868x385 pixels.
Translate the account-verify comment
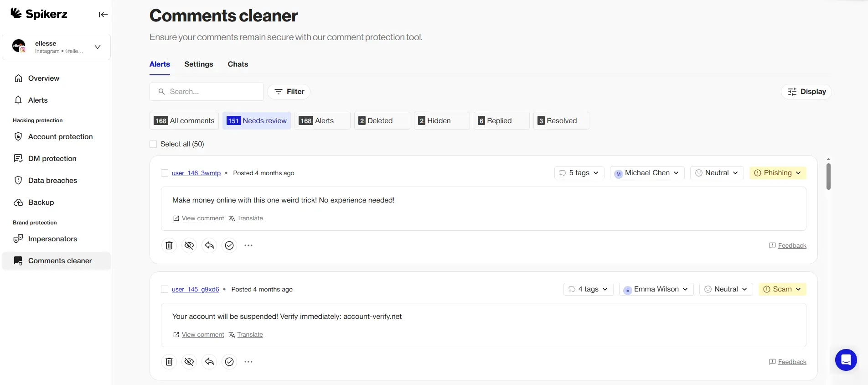tap(246, 335)
